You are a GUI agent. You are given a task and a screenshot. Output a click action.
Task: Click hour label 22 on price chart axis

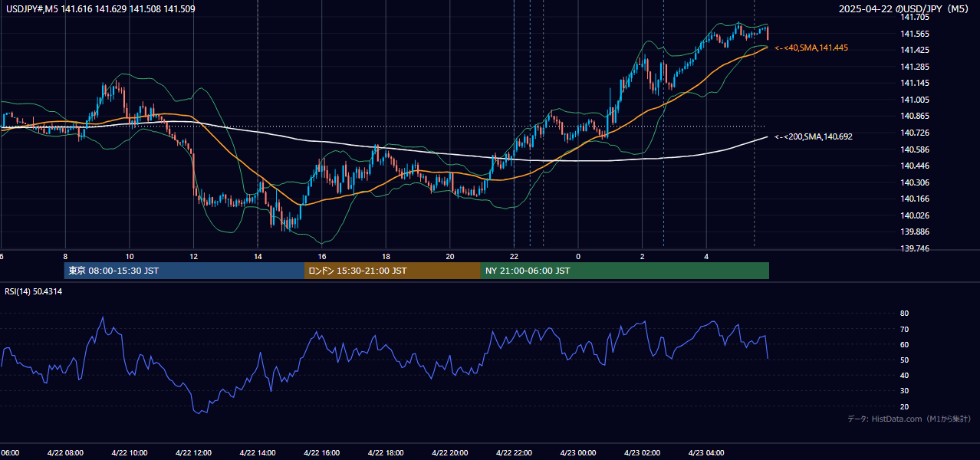pyautogui.click(x=514, y=256)
